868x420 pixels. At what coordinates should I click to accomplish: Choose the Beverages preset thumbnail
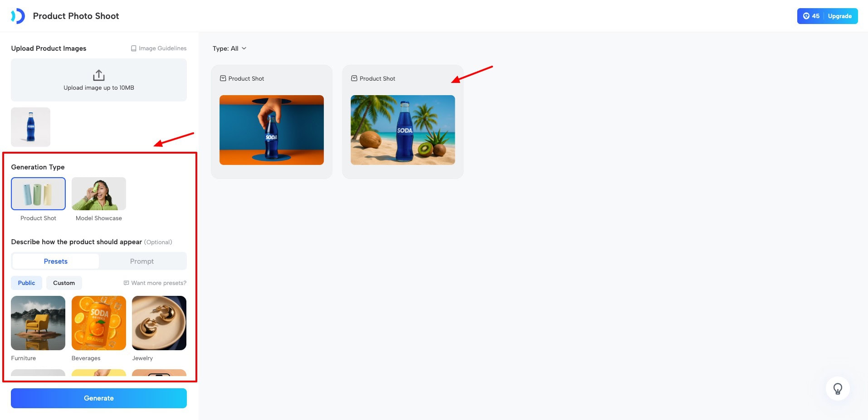99,323
